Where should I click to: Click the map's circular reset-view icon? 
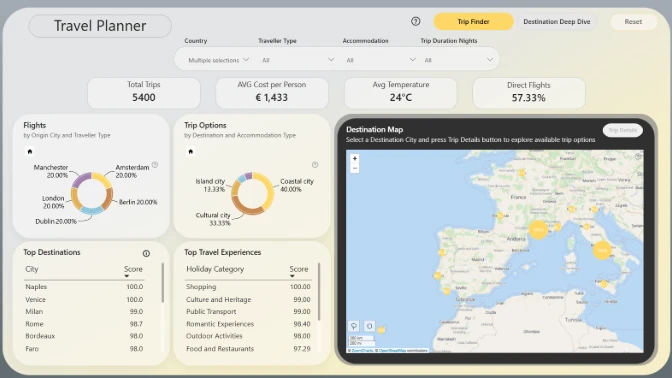click(369, 326)
